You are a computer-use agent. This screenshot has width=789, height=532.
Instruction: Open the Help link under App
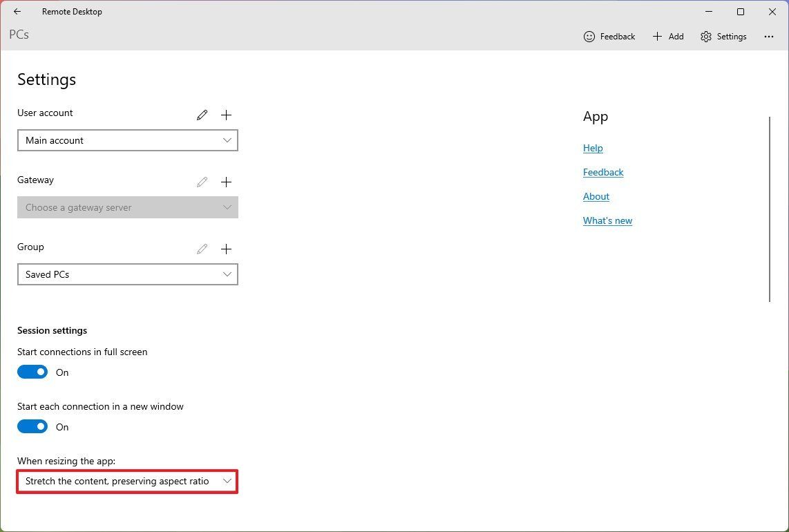coord(593,148)
